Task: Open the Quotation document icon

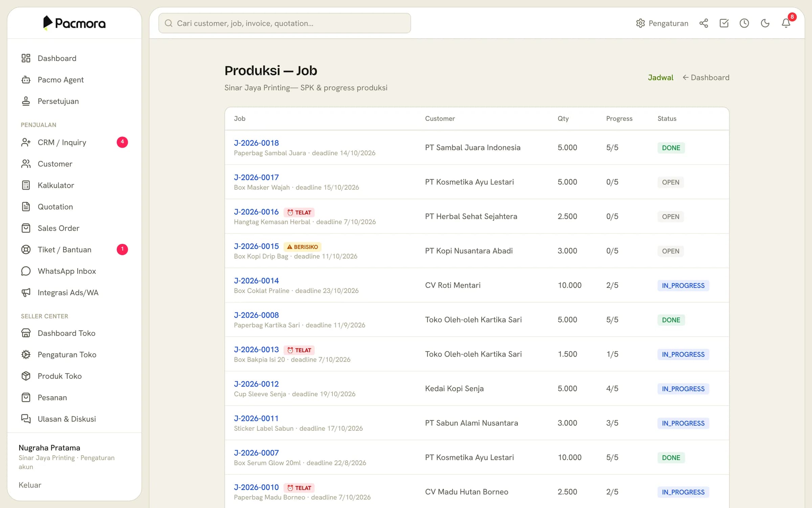Action: (26, 207)
